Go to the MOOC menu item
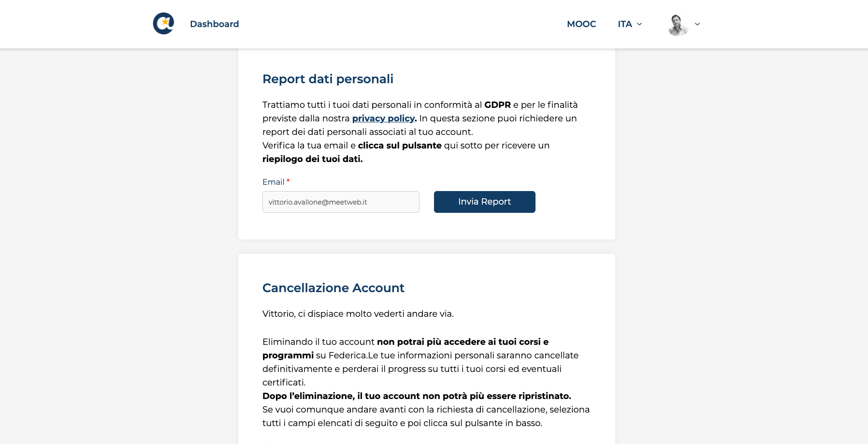Screen dimensions: 868x444 click(x=581, y=24)
